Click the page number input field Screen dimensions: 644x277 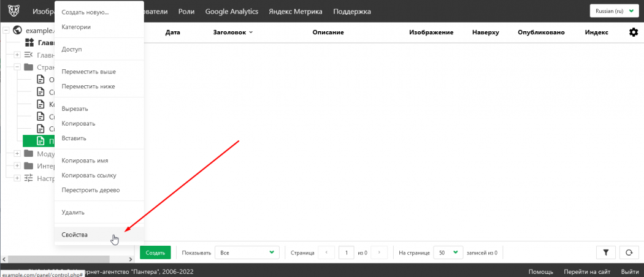pyautogui.click(x=347, y=252)
